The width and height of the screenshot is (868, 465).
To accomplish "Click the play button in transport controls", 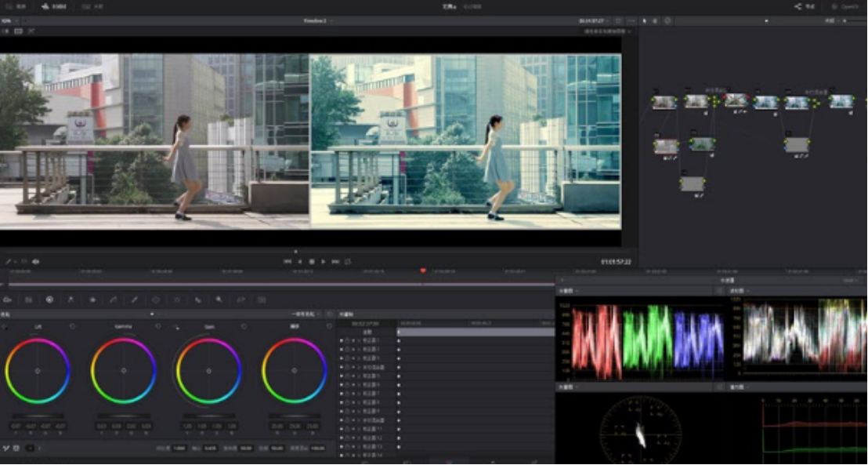I will (324, 261).
